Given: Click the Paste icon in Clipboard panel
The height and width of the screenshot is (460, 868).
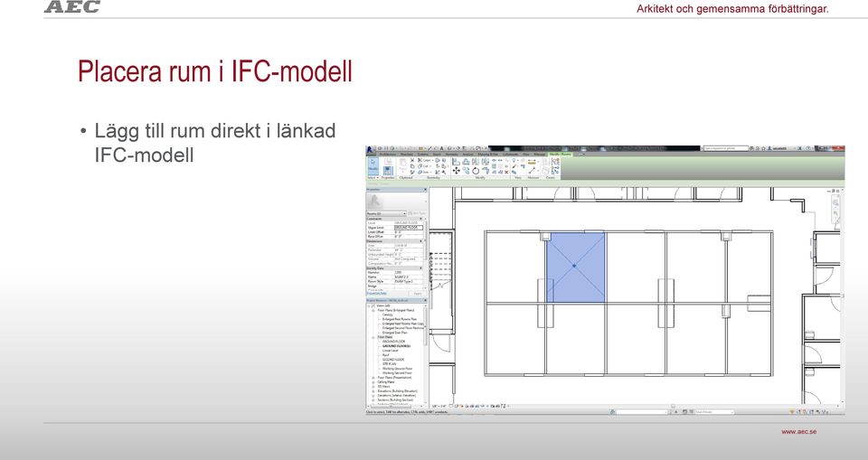Looking at the screenshot, I should pos(403,164).
